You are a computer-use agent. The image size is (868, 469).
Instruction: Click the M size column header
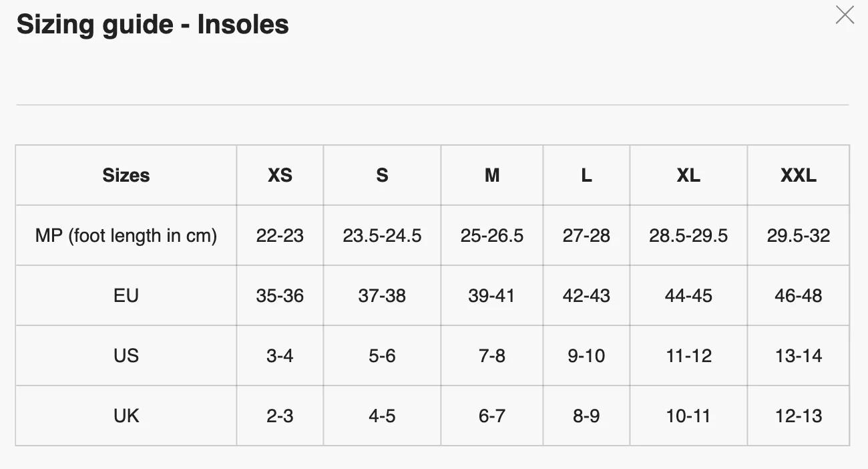pos(492,175)
